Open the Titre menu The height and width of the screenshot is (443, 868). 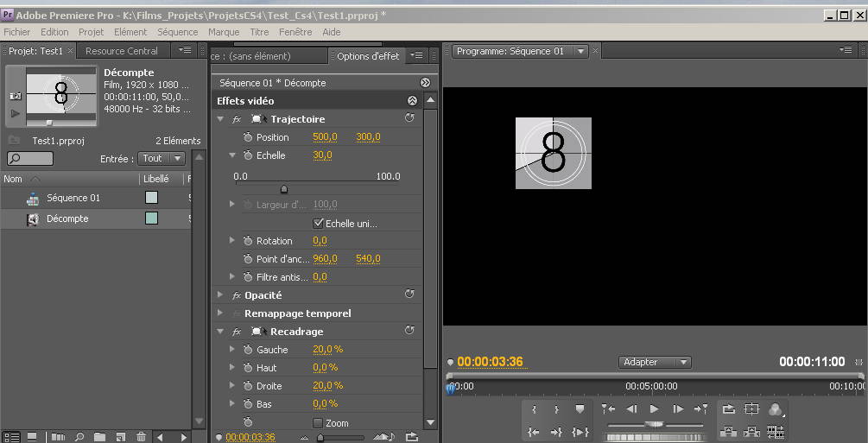pyautogui.click(x=259, y=32)
